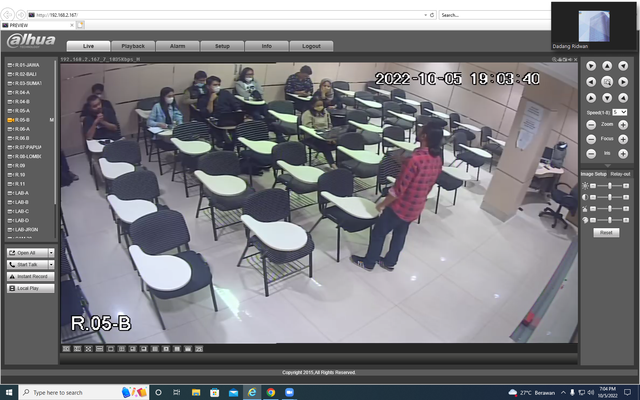640x400 pixels.
Task: Decrease saturation using its minus button
Action: click(593, 209)
